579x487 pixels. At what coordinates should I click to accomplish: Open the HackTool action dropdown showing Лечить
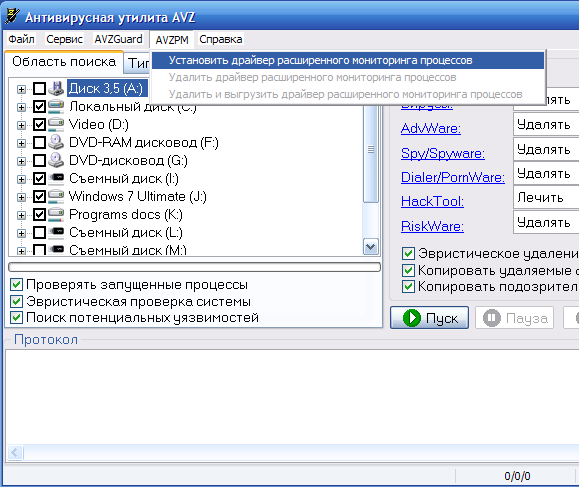[x=546, y=197]
